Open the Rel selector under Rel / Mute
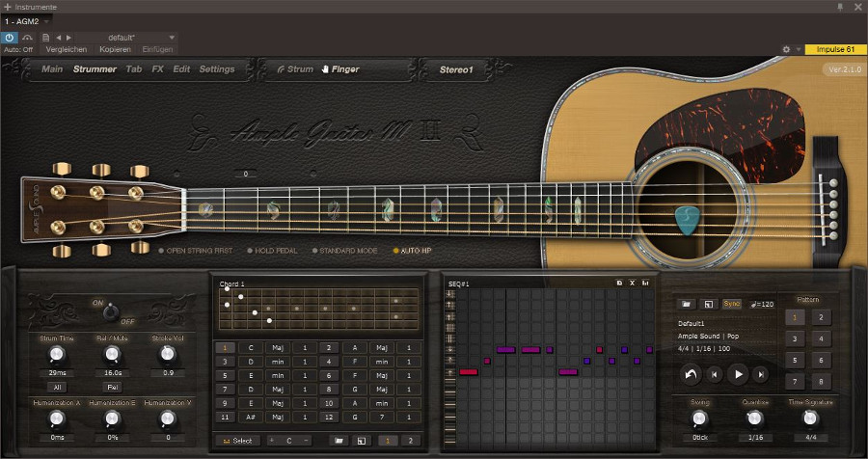Image resolution: width=868 pixels, height=459 pixels. point(112,387)
